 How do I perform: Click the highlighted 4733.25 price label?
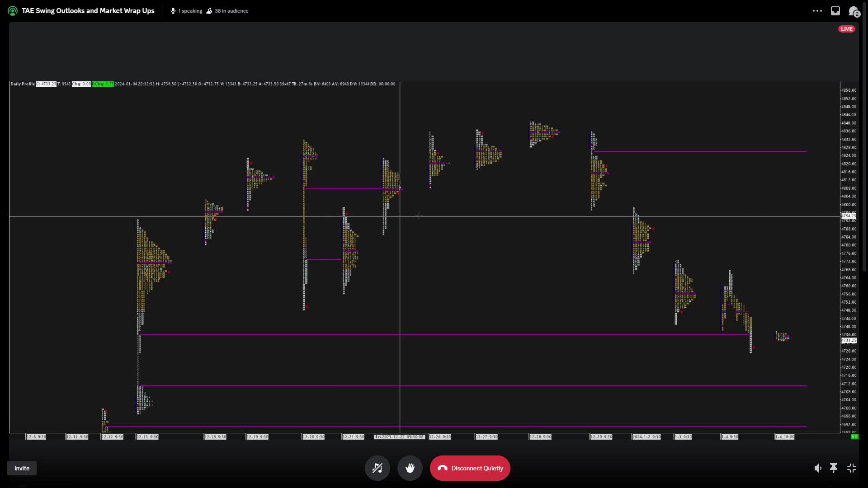click(x=849, y=341)
